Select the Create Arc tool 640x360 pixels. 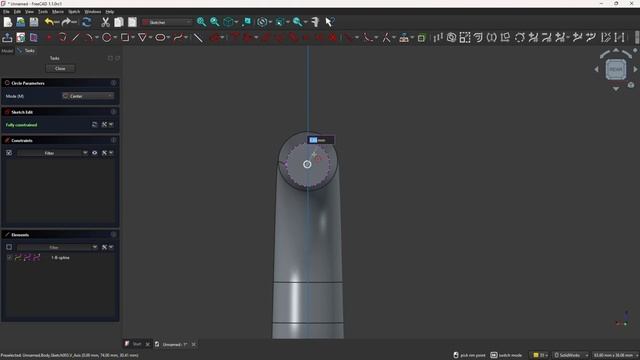(88, 38)
